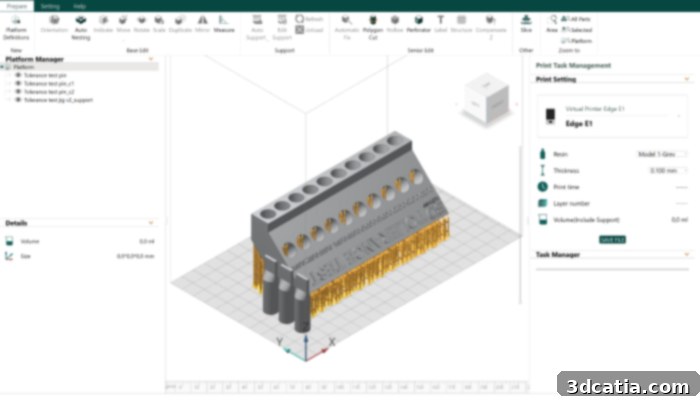Image resolution: width=700 pixels, height=400 pixels.
Task: Click the Size value in Details
Action: point(135,256)
